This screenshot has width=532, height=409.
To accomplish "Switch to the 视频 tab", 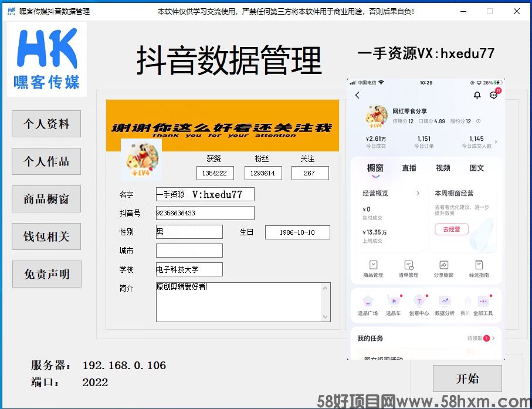I will [x=443, y=168].
